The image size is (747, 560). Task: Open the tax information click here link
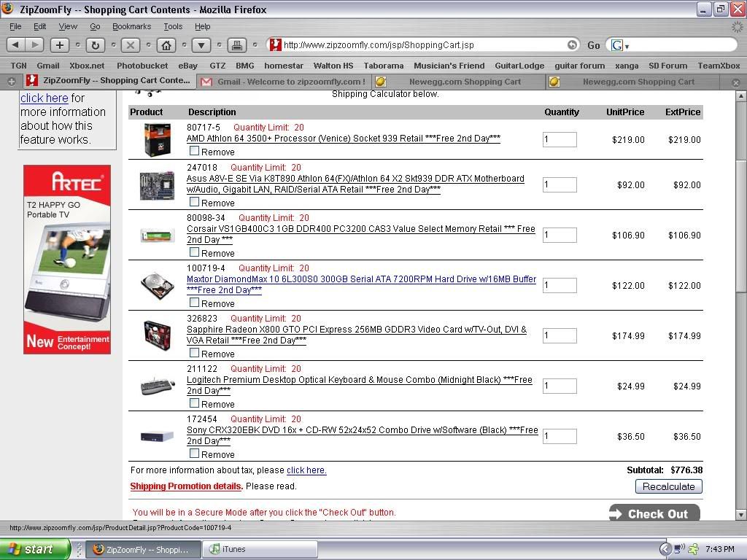click(x=306, y=470)
